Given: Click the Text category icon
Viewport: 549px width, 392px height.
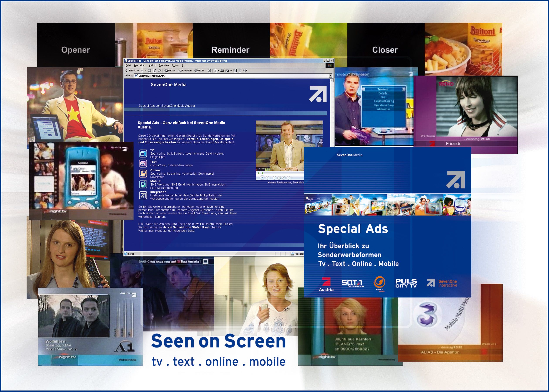Looking at the screenshot, I should click(143, 164).
